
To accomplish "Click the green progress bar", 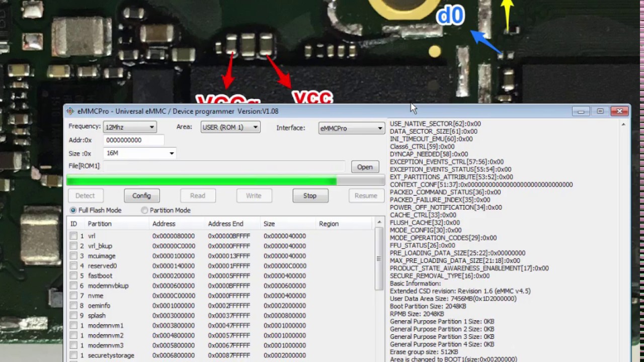I will click(x=225, y=180).
